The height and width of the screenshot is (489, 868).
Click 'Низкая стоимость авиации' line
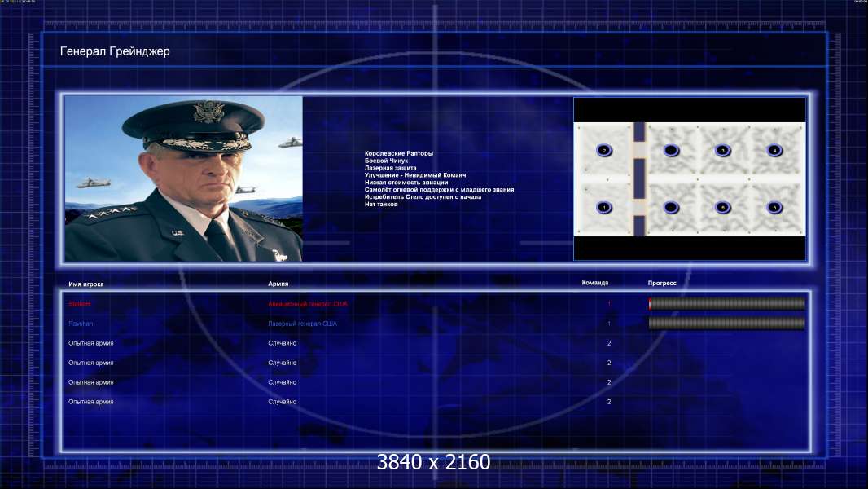tap(406, 183)
